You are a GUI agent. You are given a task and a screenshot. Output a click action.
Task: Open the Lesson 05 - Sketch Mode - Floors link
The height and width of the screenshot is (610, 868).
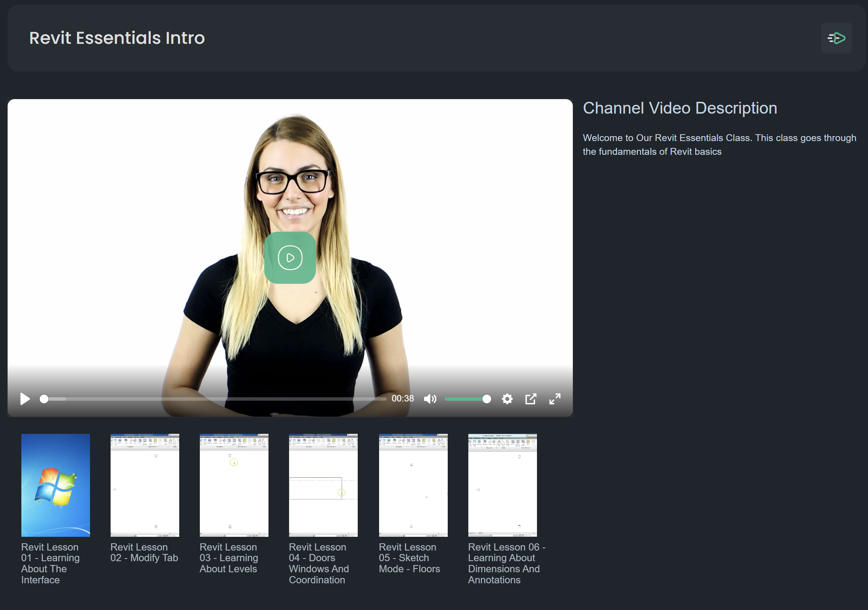pos(409,558)
